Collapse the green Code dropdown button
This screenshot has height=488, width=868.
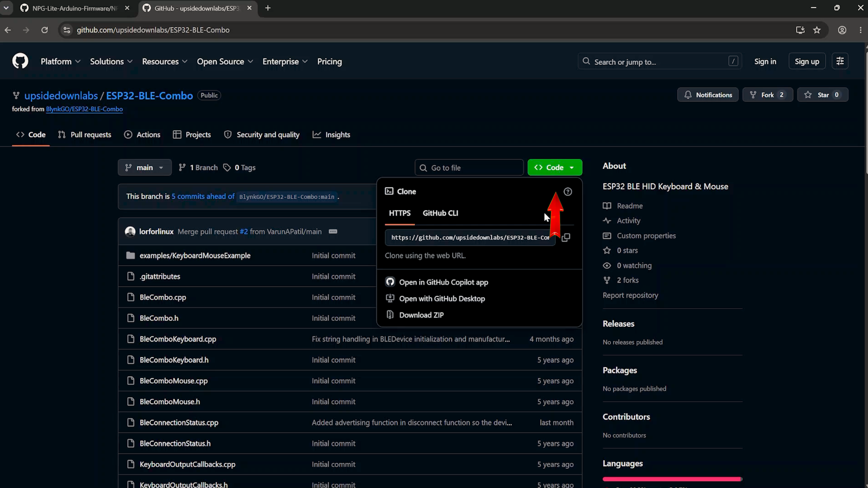[x=554, y=167]
